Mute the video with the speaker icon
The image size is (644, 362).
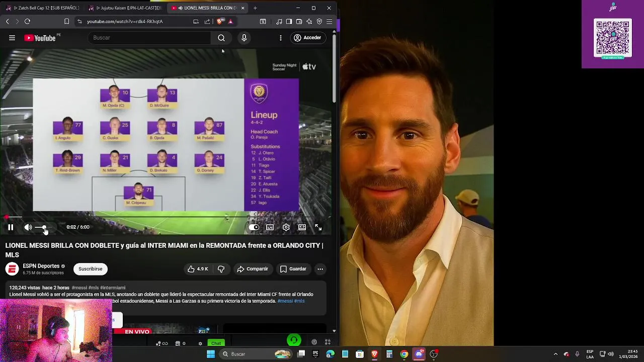pos(28,227)
